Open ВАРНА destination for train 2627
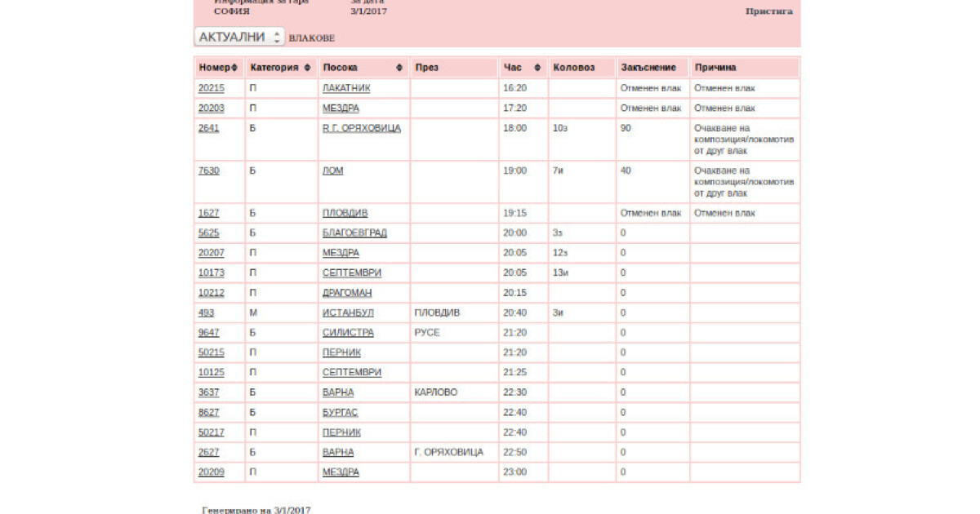This screenshot has height=514, width=980. point(338,452)
